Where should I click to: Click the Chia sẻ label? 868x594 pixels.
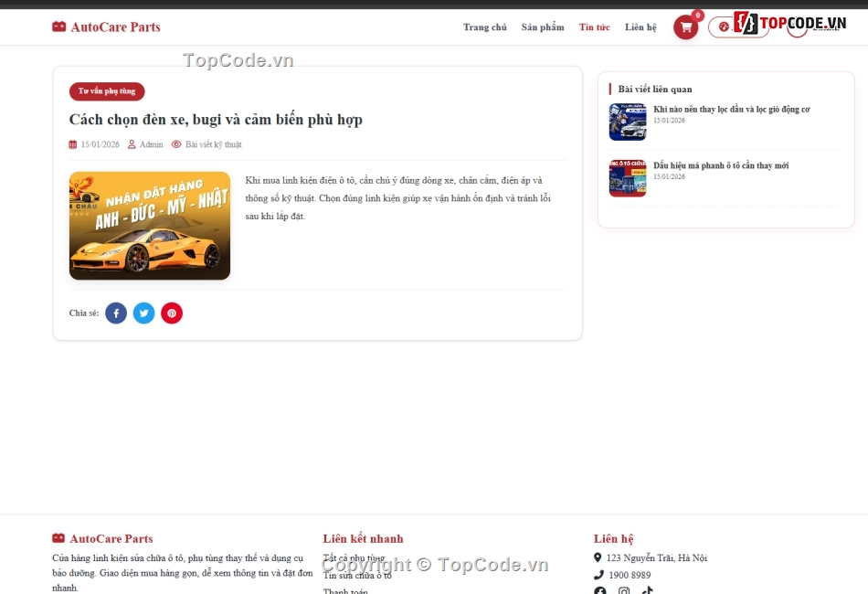coord(84,313)
